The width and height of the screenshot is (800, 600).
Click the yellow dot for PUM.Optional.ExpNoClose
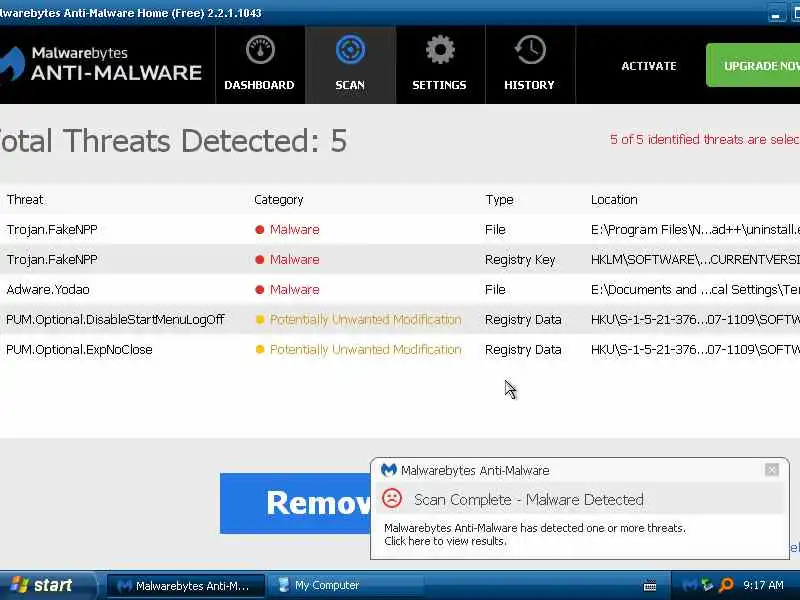tap(260, 350)
